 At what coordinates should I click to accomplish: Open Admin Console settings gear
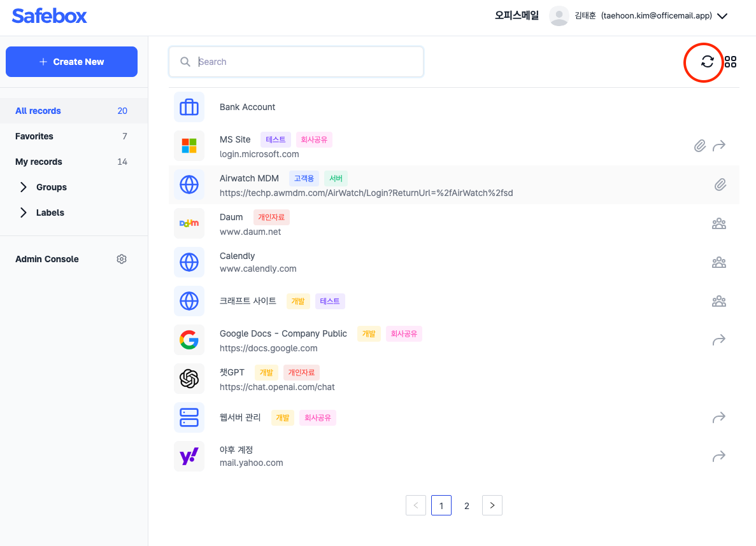[x=122, y=259]
